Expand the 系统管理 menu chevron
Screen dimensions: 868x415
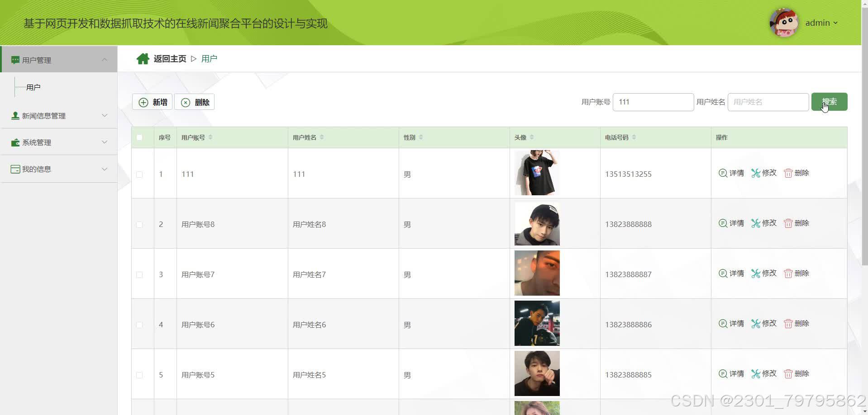105,142
